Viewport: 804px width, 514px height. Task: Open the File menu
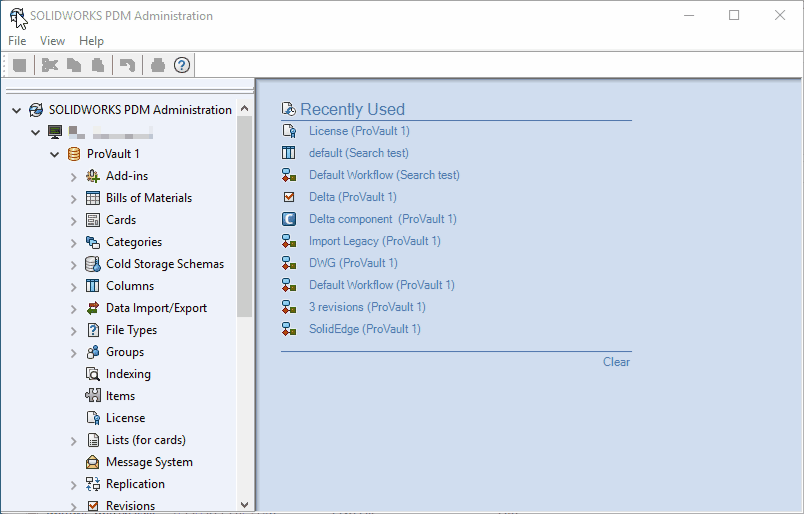point(17,41)
